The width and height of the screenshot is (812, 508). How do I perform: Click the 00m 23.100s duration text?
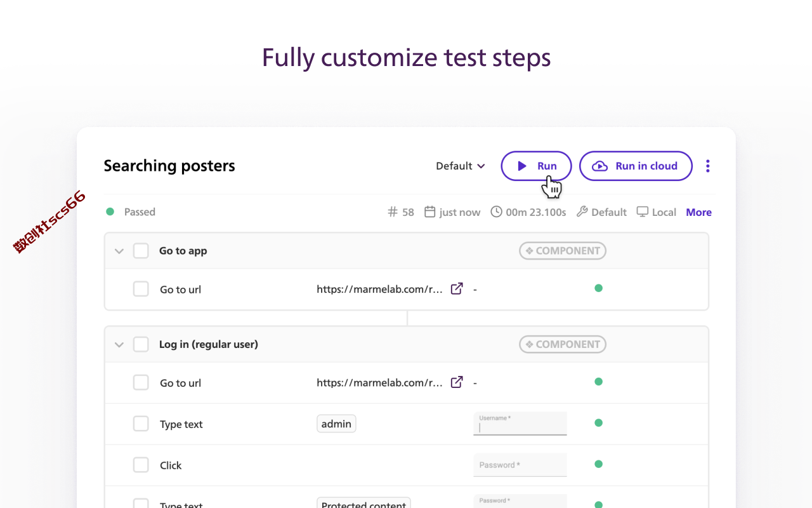coord(536,212)
